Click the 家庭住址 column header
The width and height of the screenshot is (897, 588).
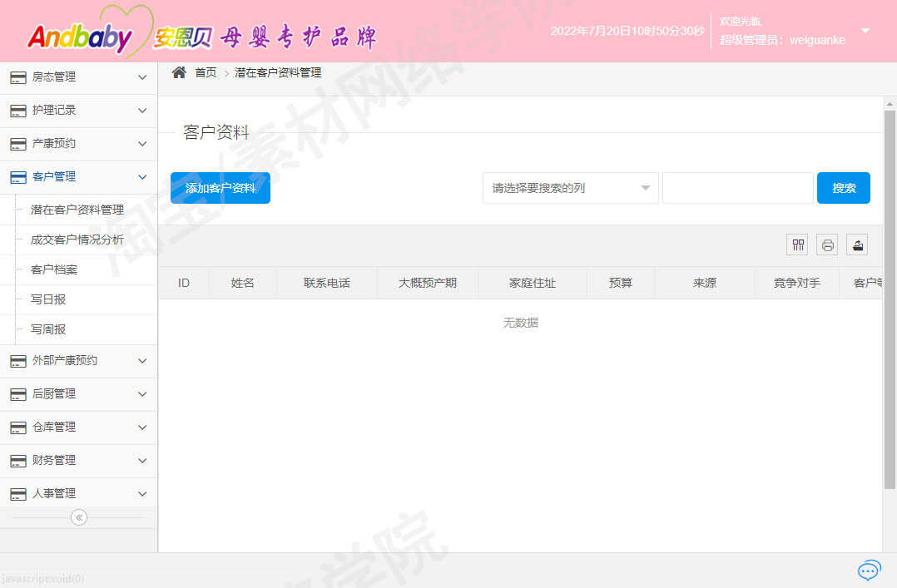(x=532, y=283)
